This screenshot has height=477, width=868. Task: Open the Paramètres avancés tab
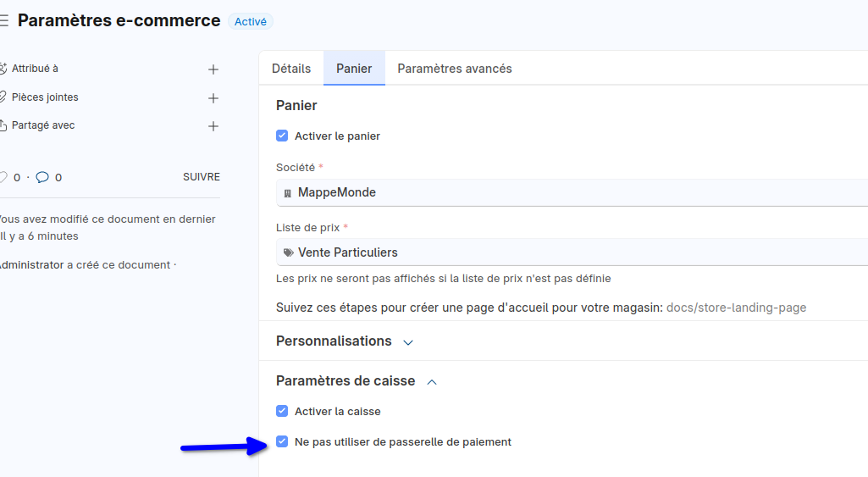point(455,69)
